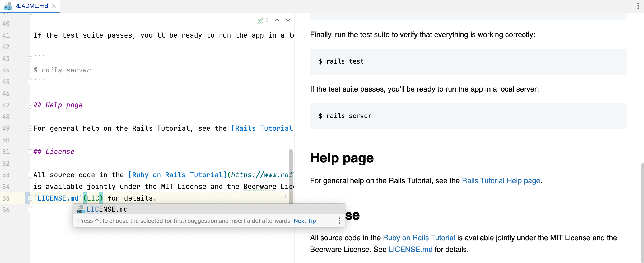
Task: Click the MD file icon on README.md tab
Action: (8, 6)
